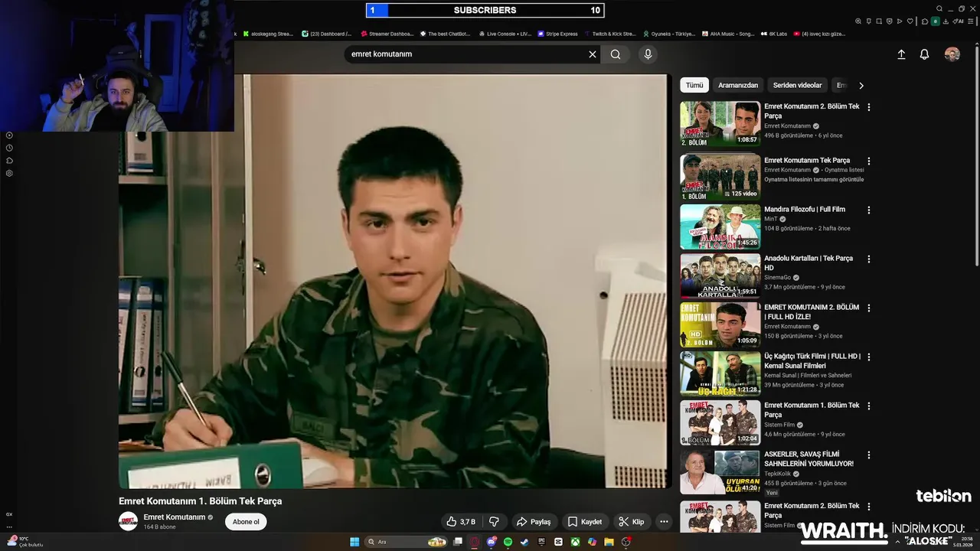980x551 pixels.
Task: Open the GX icon in browser sidebar
Action: tap(9, 514)
